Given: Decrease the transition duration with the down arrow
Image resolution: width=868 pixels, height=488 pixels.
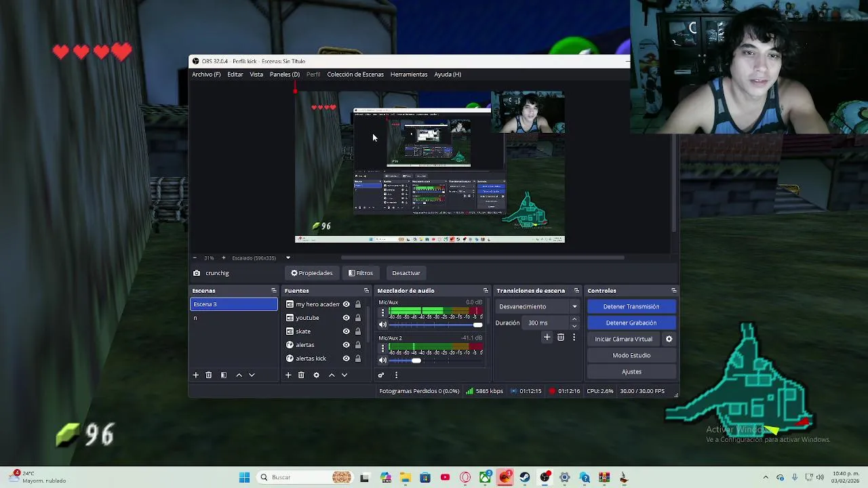Looking at the screenshot, I should click(574, 326).
